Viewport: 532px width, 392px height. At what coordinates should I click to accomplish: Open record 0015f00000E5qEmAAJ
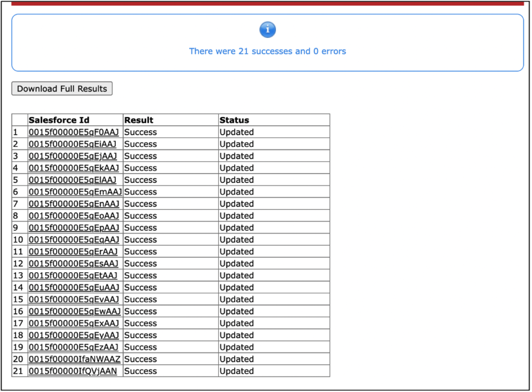[x=74, y=191]
